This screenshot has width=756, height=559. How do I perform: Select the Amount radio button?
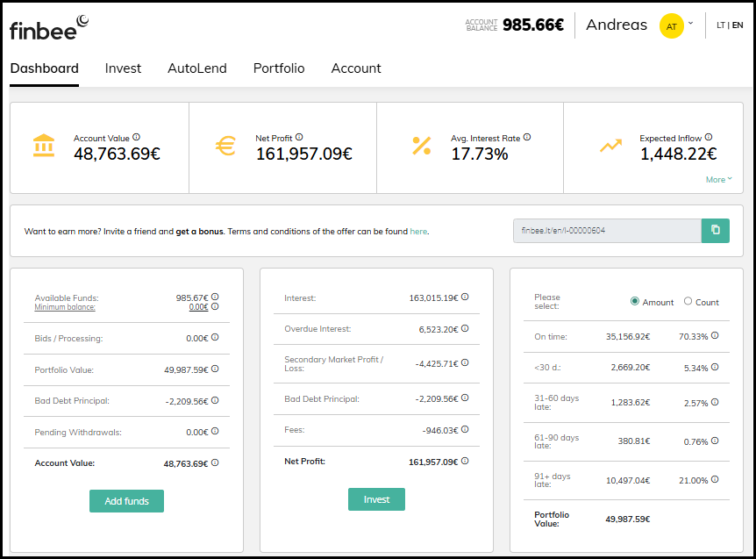pyautogui.click(x=635, y=302)
